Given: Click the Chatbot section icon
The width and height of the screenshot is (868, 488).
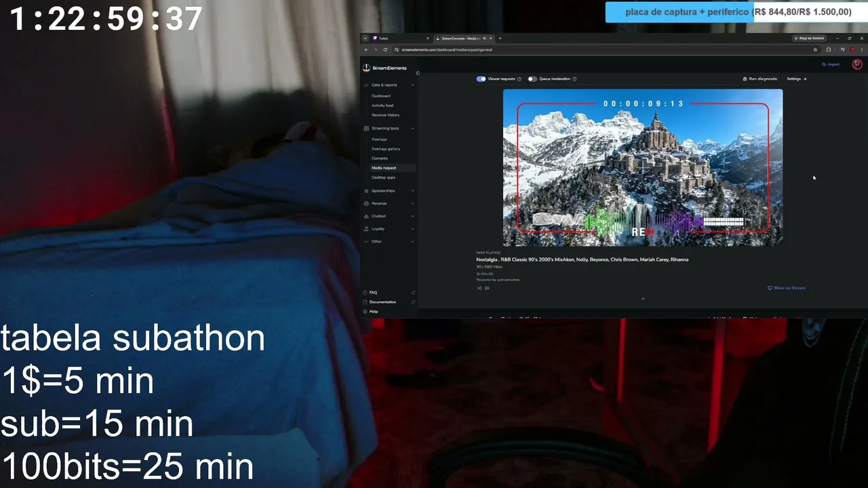Looking at the screenshot, I should pyautogui.click(x=366, y=216).
